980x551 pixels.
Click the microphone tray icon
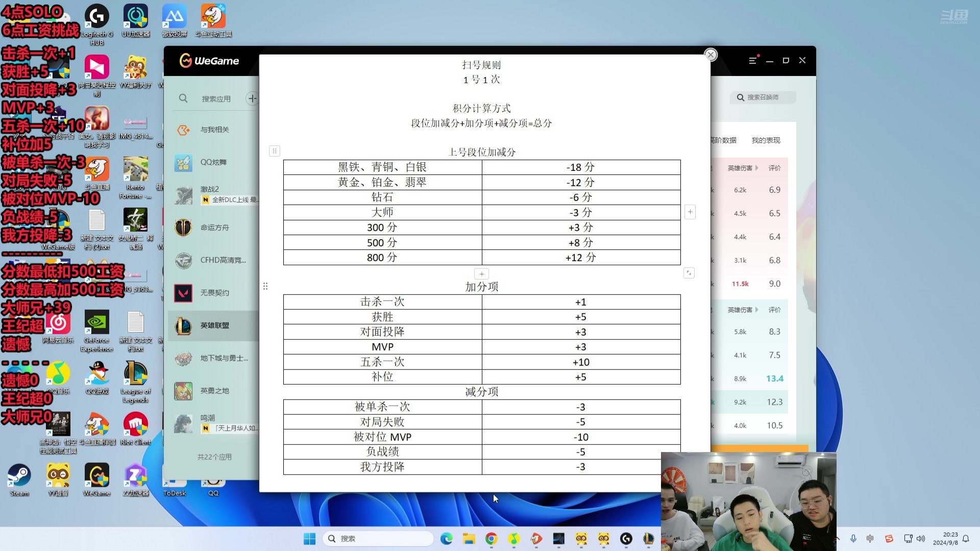pos(853,539)
